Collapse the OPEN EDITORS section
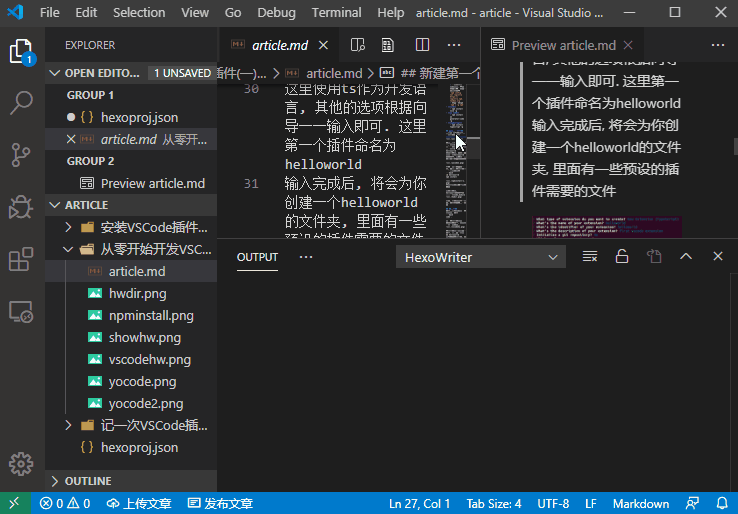Image resolution: width=738 pixels, height=514 pixels. click(131, 73)
